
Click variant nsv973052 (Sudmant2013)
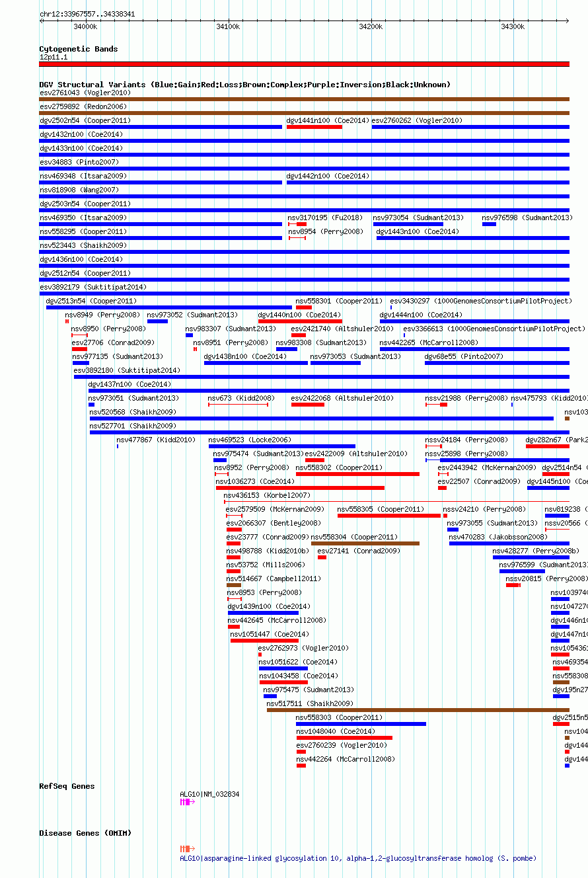pos(192,315)
